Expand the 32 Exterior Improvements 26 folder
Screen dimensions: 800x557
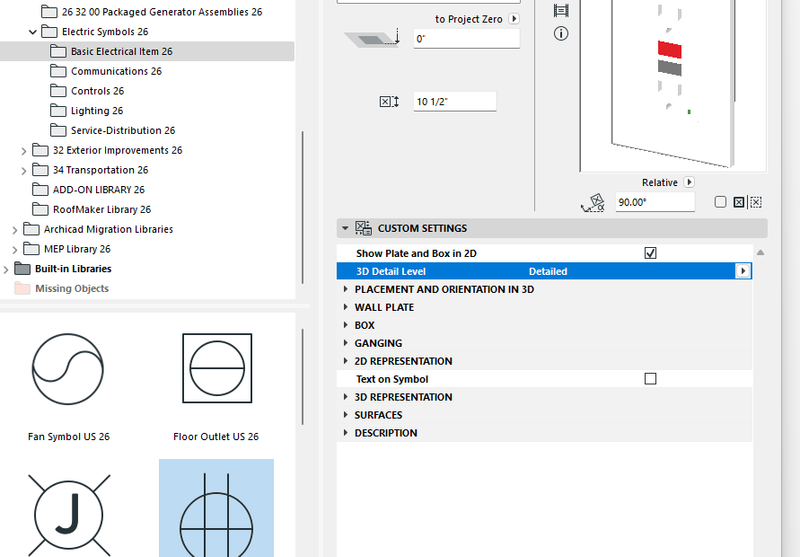click(x=23, y=151)
